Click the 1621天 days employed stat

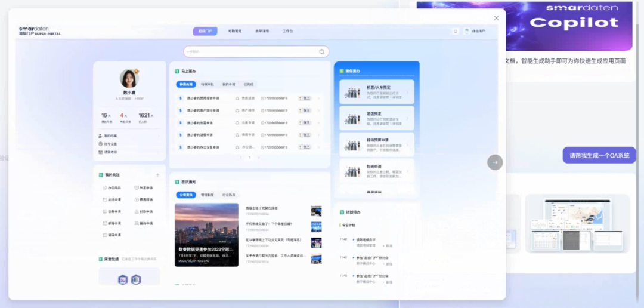point(146,118)
